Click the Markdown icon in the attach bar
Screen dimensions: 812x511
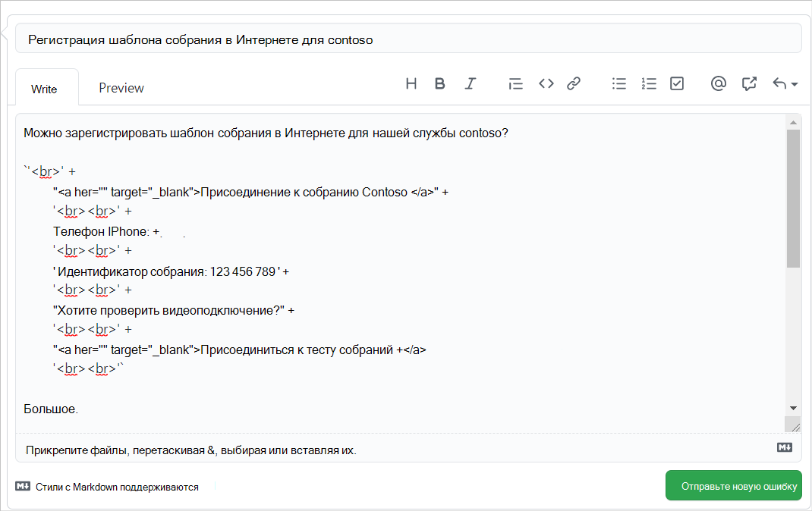coord(785,447)
